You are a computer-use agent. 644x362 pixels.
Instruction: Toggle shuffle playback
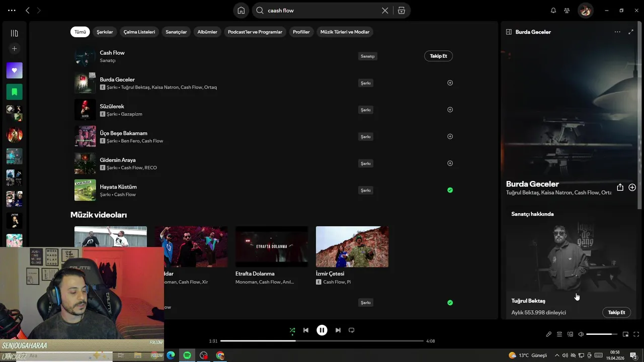pos(292,330)
